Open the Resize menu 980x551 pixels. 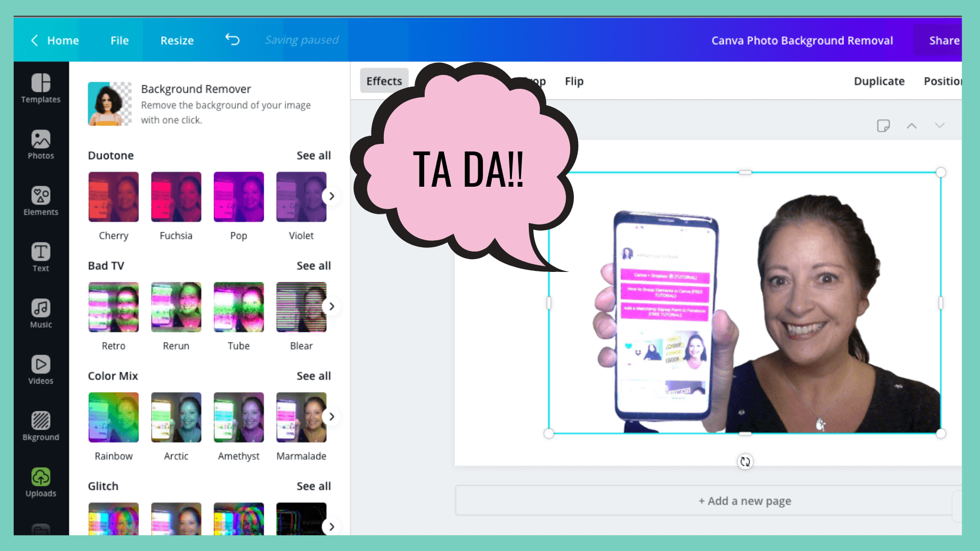(x=177, y=40)
